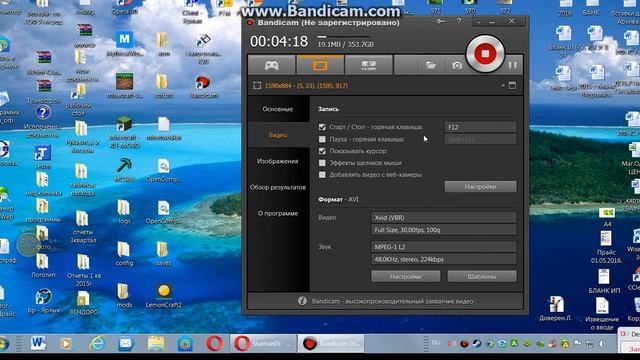Screen dimensions: 640x360
Task: Open the Видео settings tab
Action: coord(278,135)
